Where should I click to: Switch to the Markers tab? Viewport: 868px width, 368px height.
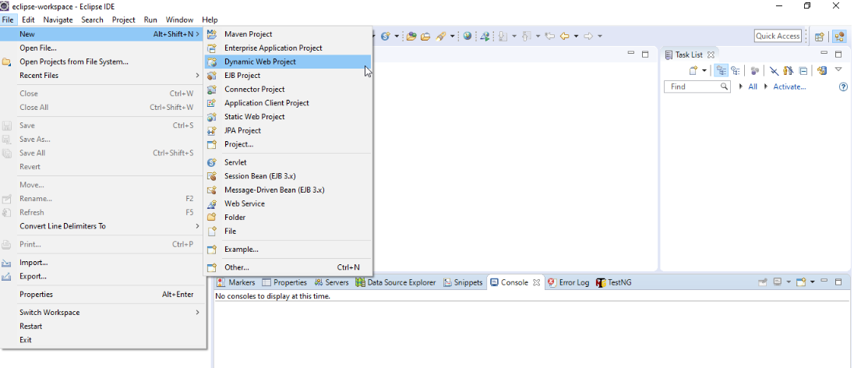(x=236, y=283)
